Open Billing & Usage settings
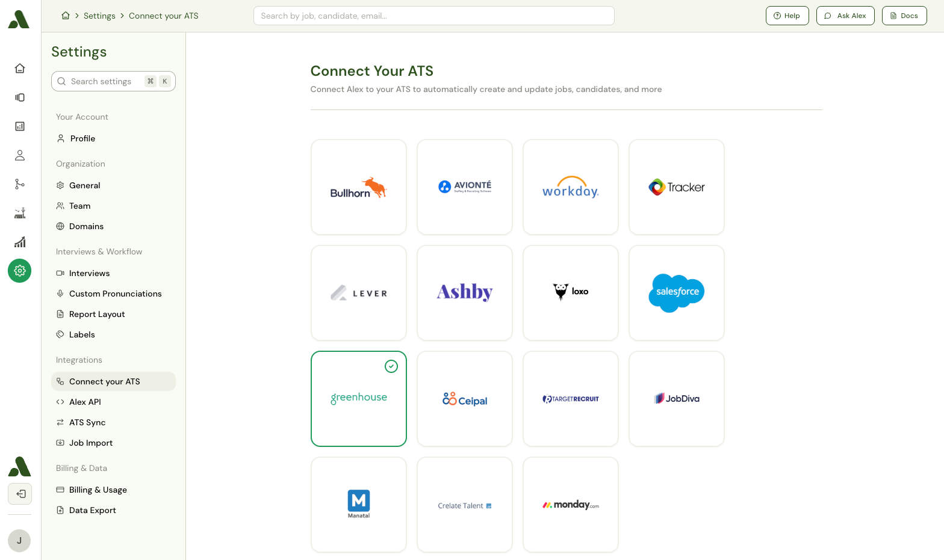This screenshot has height=560, width=944. [113, 490]
